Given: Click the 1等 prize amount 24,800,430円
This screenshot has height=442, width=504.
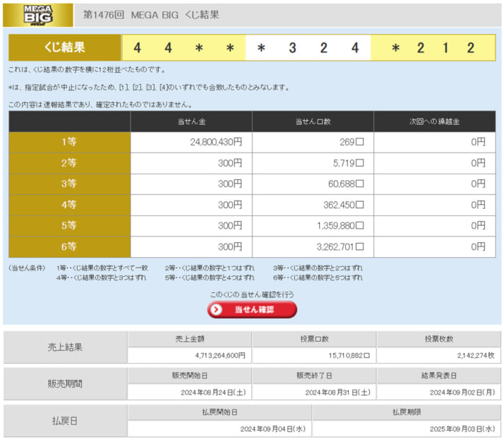Looking at the screenshot, I should 216,142.
